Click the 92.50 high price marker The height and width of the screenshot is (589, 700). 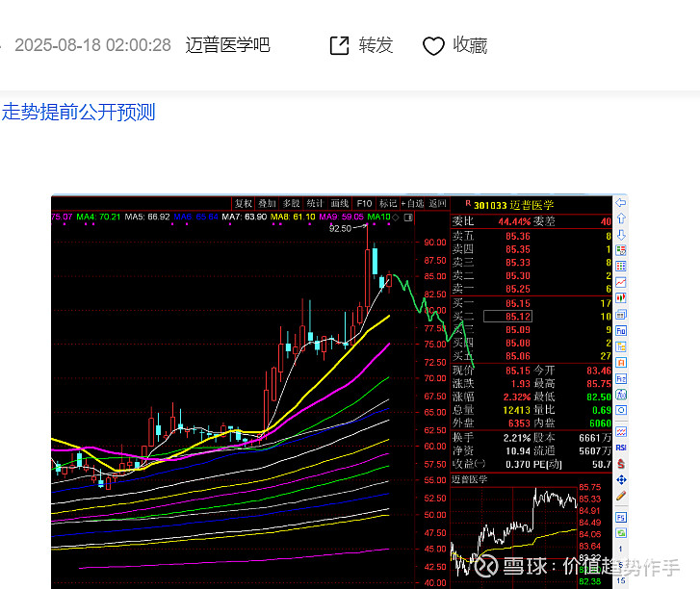pyautogui.click(x=340, y=228)
